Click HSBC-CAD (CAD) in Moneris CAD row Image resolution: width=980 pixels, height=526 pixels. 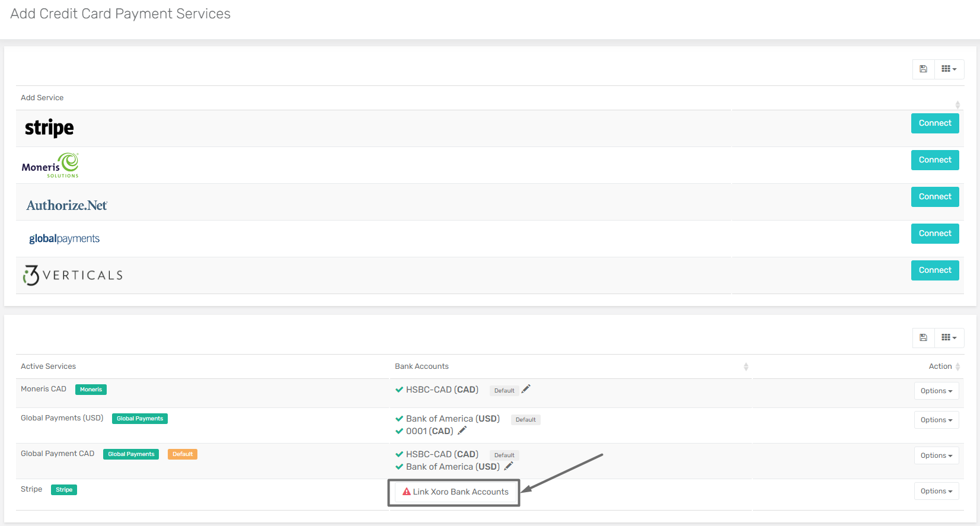(x=442, y=390)
